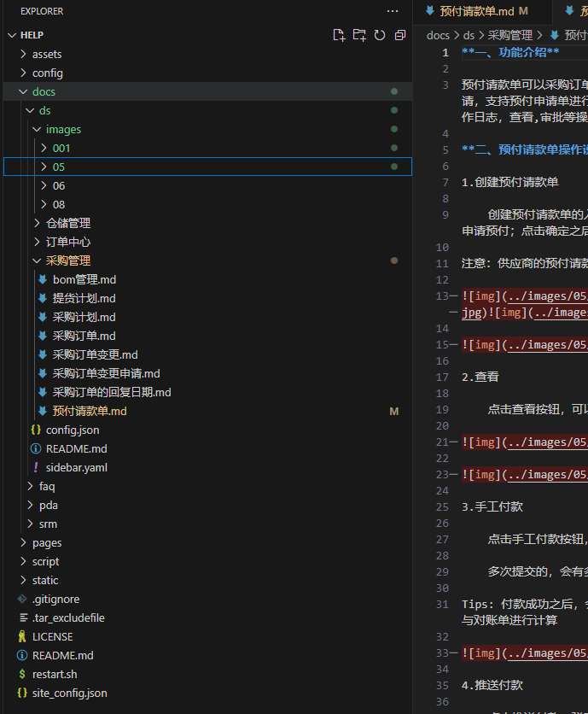Expand the 001 images folder
The width and height of the screenshot is (588, 714).
pos(61,148)
